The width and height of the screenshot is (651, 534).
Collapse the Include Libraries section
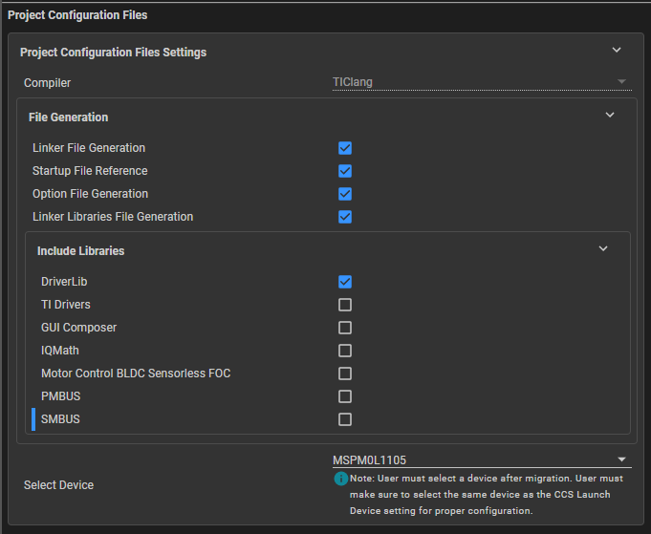click(x=603, y=249)
